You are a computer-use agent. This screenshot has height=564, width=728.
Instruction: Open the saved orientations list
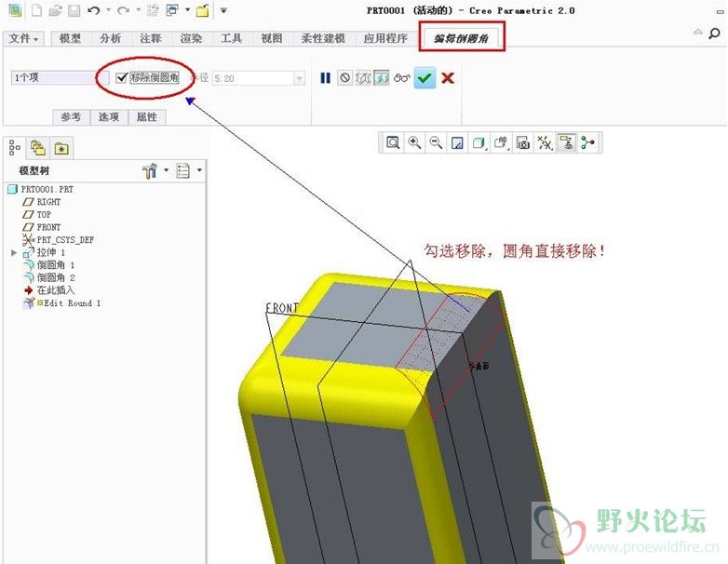tap(501, 142)
